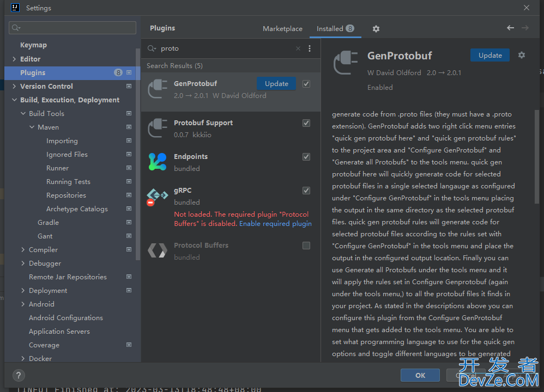The image size is (544, 392).
Task: Open Repositories under Maven
Action: point(67,195)
